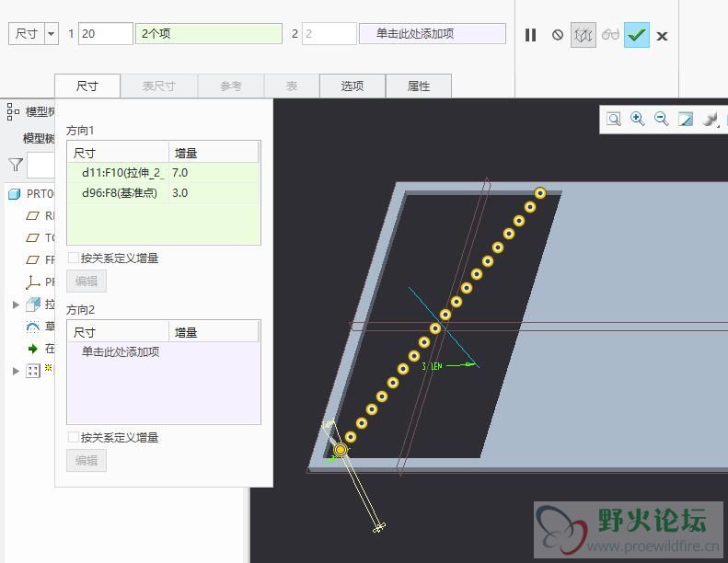Click the zoom out magnifier icon
728x563 pixels.
(x=661, y=119)
